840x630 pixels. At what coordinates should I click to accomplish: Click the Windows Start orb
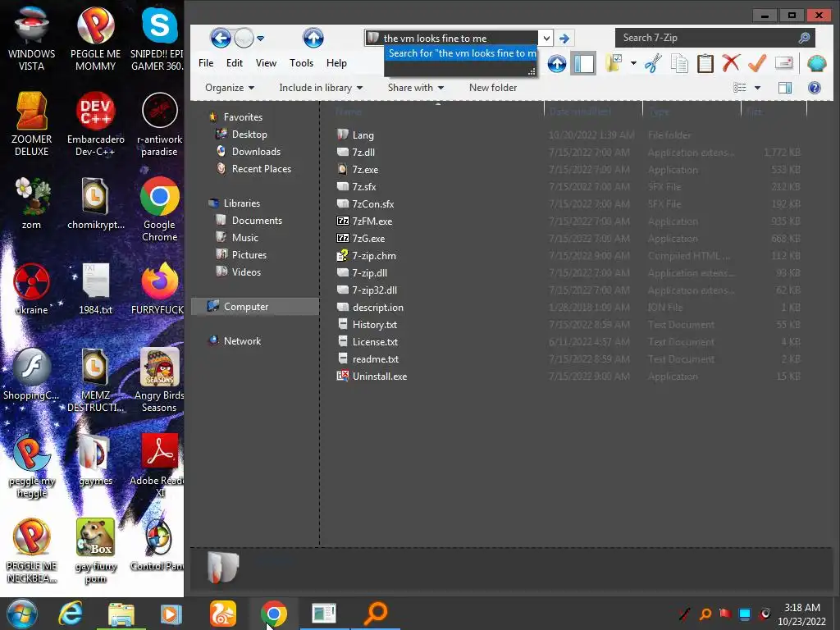pos(22,614)
